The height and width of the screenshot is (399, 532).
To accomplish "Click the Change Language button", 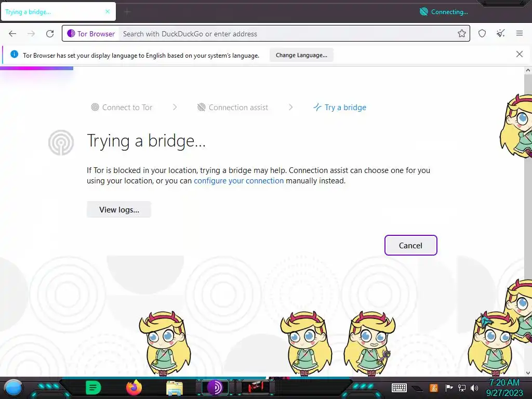I will point(301,55).
